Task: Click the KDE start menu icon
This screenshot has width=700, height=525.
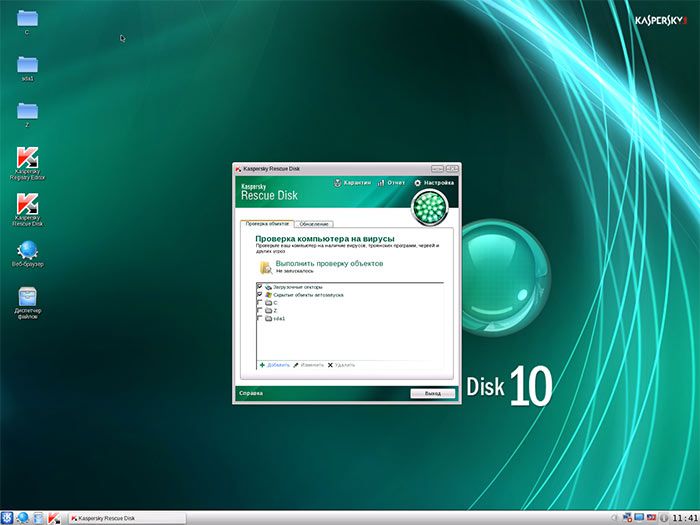Action: 7,518
